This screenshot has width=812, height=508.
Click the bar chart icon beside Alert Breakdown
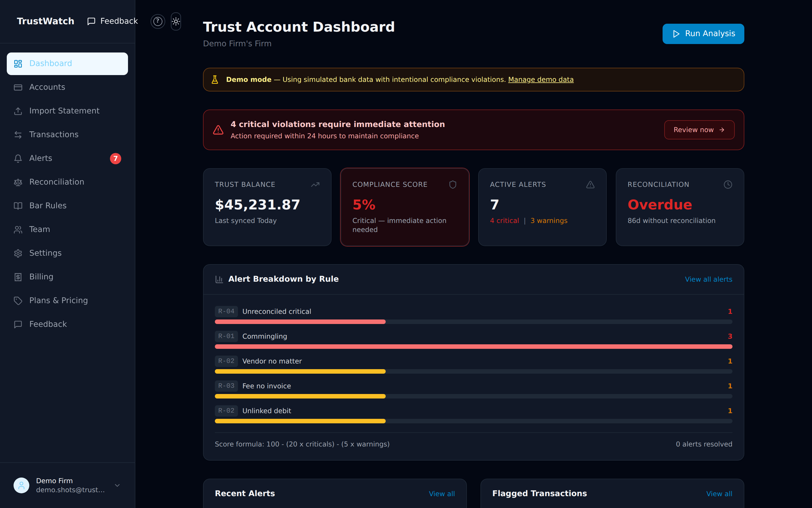pyautogui.click(x=219, y=279)
